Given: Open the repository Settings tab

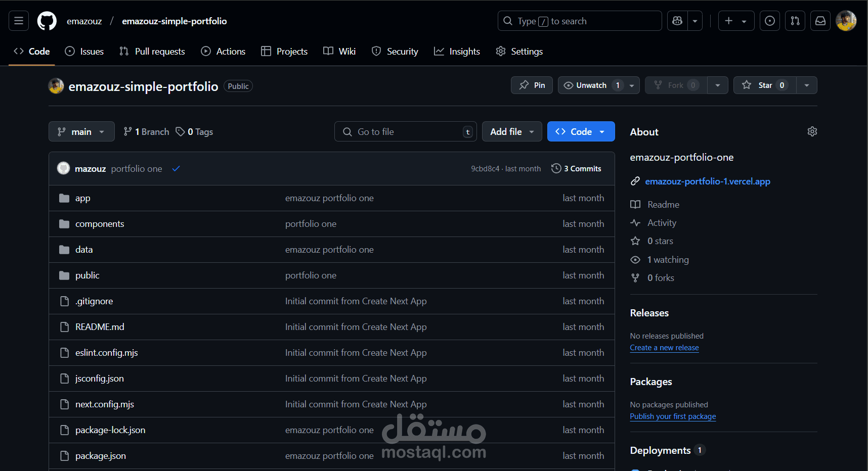Looking at the screenshot, I should [x=519, y=52].
